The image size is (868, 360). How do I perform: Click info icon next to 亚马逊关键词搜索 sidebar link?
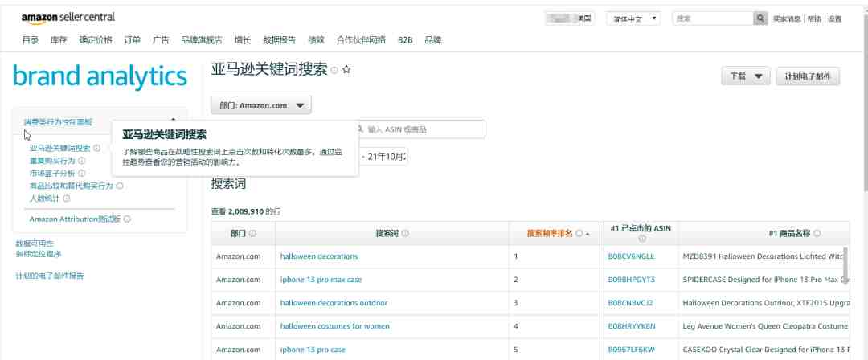click(97, 149)
